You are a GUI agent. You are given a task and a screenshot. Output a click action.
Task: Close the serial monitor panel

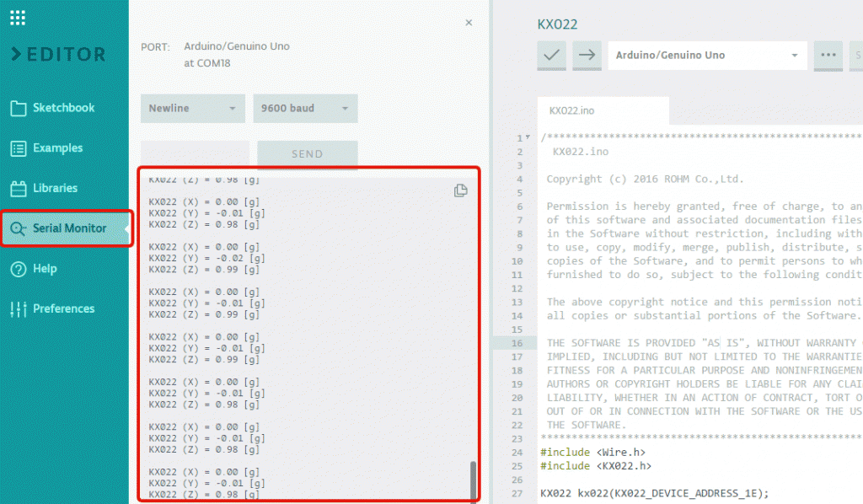pos(469,23)
